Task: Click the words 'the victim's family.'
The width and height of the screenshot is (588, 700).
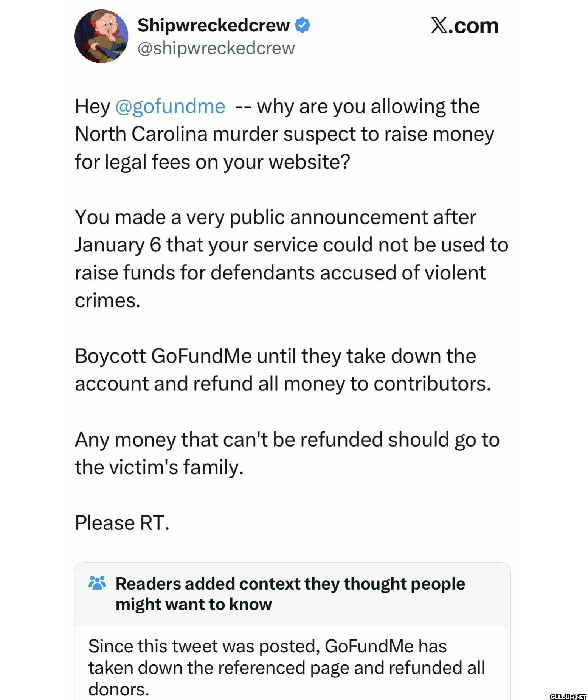Action: click(x=159, y=467)
